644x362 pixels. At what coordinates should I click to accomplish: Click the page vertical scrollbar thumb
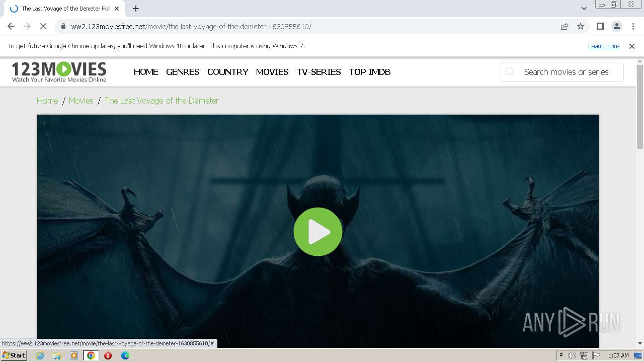tap(640, 107)
